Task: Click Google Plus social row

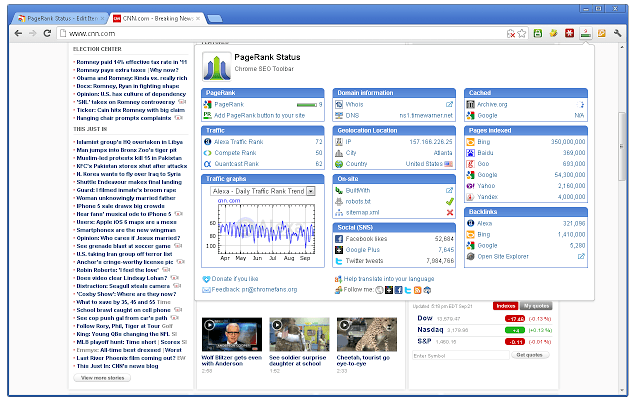Action: tap(394, 250)
